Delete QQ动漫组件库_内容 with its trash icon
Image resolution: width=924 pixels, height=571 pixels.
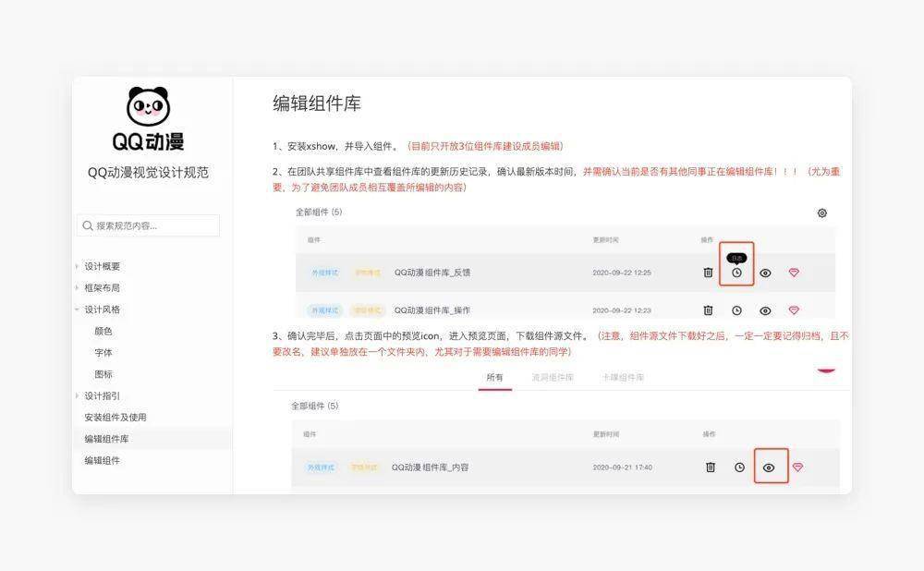[x=711, y=468]
